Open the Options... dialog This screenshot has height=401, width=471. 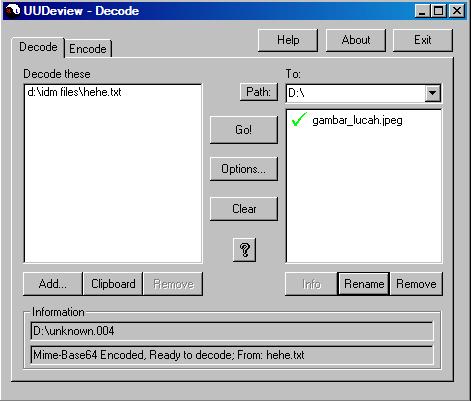coord(244,169)
